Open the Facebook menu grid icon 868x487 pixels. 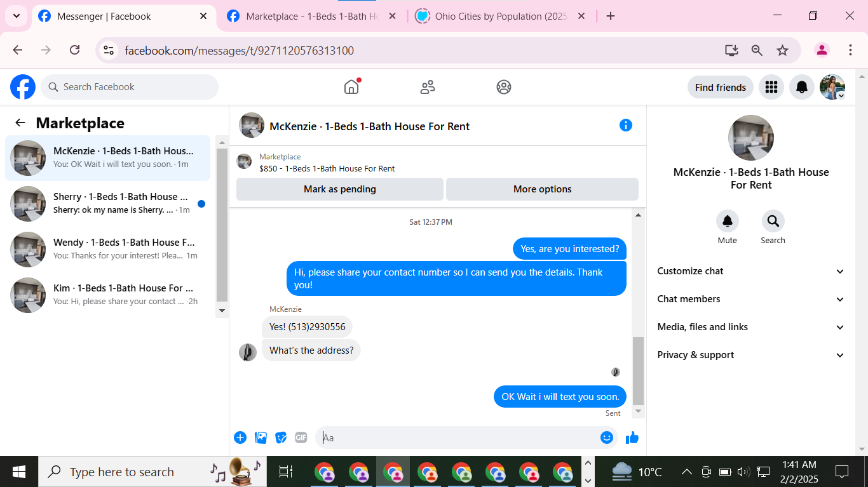[771, 87]
